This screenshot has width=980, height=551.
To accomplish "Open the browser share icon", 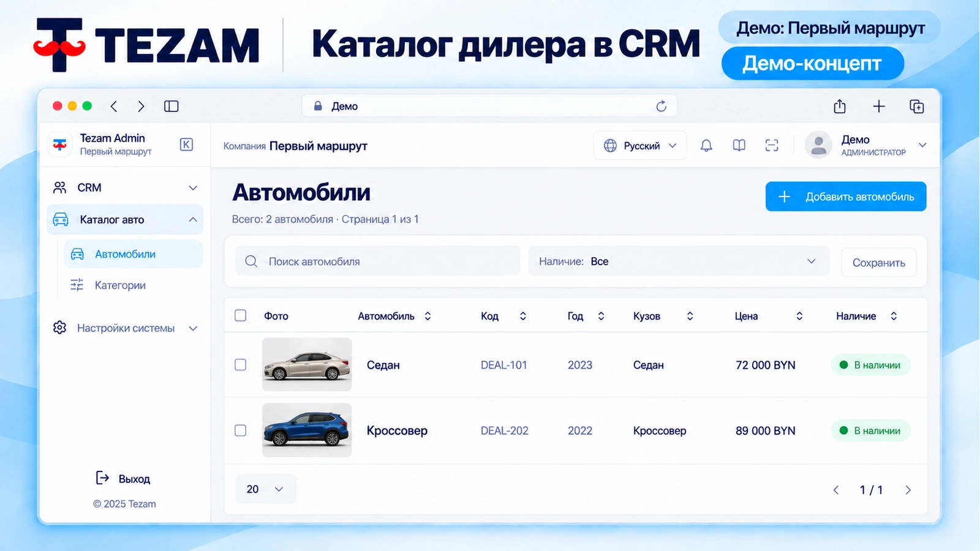I will point(840,107).
